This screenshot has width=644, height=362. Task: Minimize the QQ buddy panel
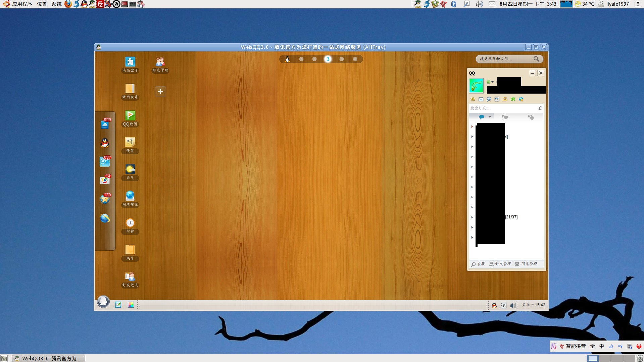[x=532, y=73]
